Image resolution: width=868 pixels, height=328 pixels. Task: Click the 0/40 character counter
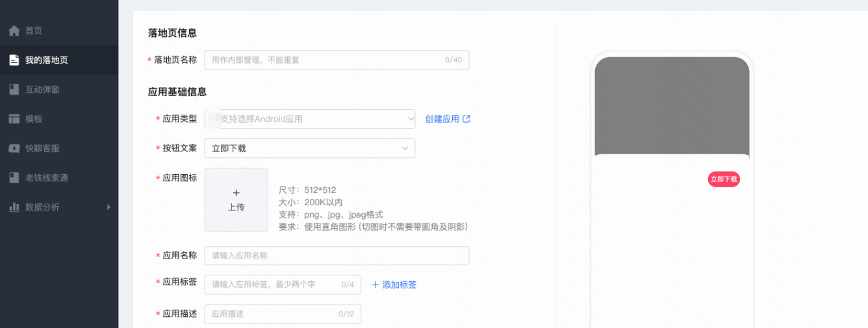453,60
